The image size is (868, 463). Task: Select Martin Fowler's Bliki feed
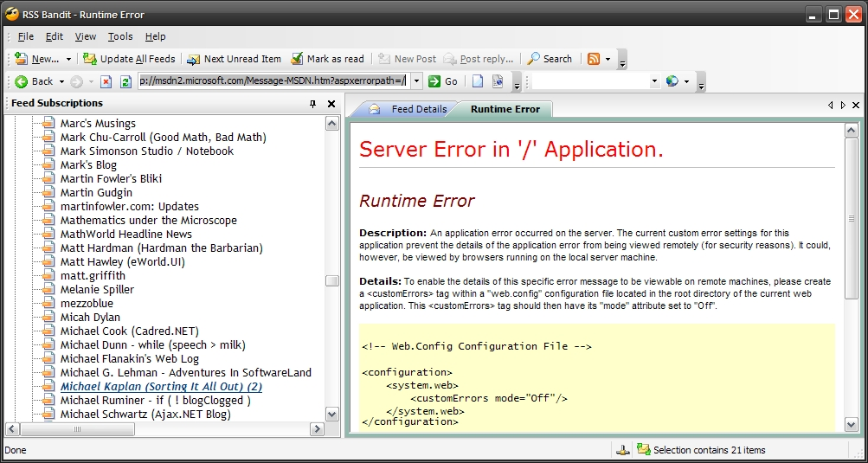(111, 179)
